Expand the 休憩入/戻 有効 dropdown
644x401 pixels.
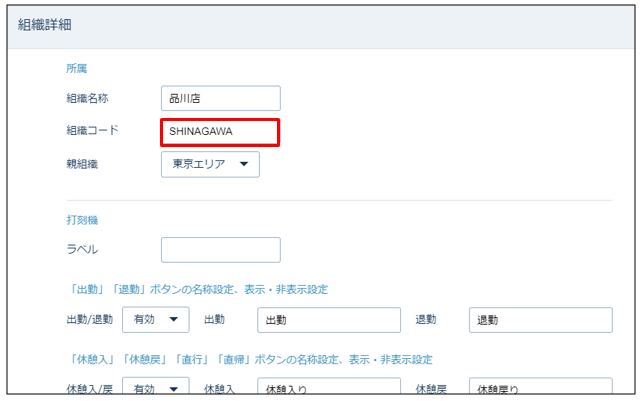(x=155, y=388)
